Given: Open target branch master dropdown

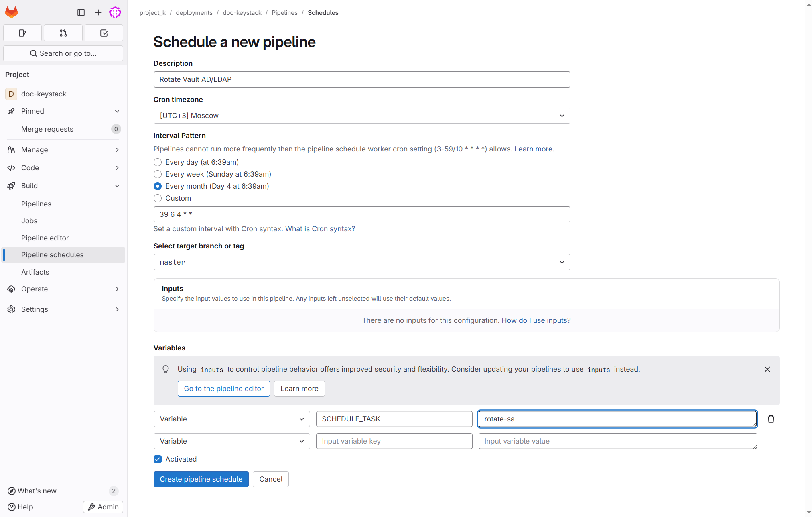Looking at the screenshot, I should (x=361, y=262).
